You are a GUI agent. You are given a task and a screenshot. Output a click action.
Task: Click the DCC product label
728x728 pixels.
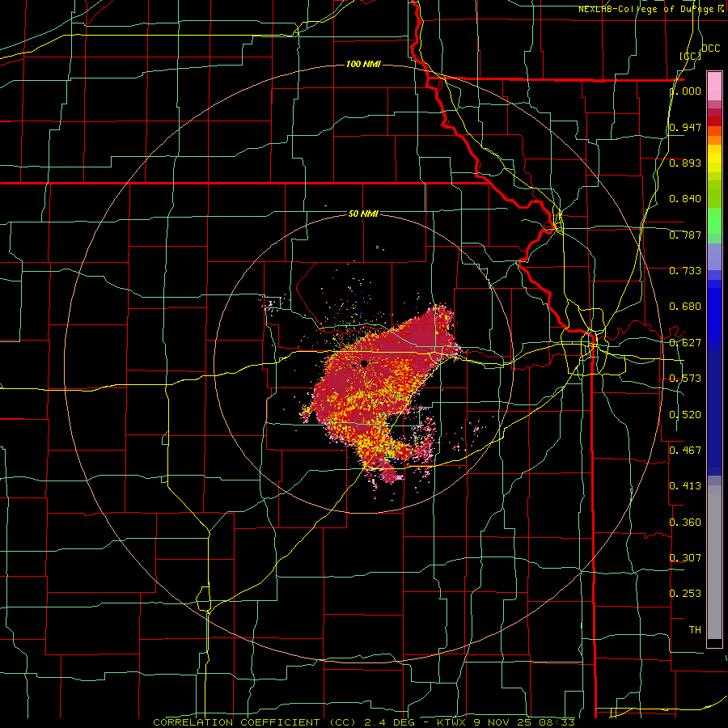pos(710,49)
